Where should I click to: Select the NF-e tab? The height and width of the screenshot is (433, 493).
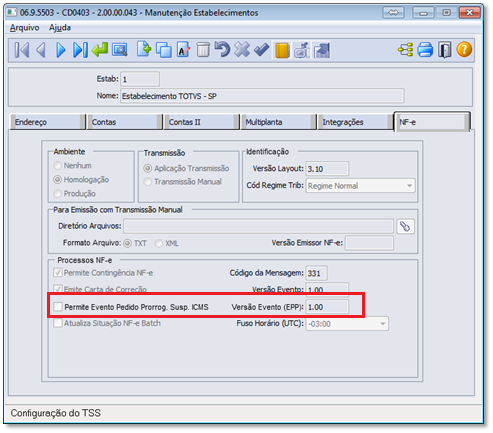[x=432, y=122]
